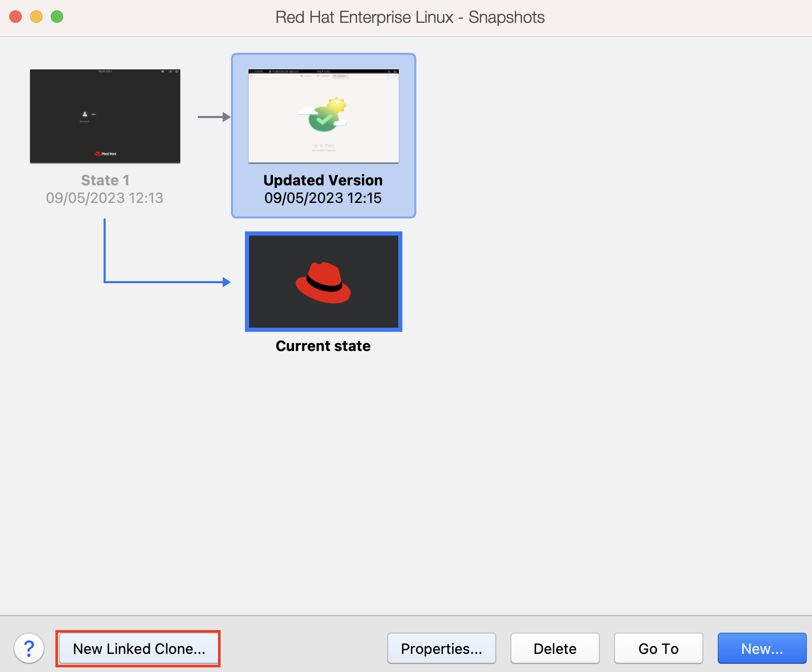Image resolution: width=812 pixels, height=672 pixels.
Task: Zoom the window with the green button
Action: point(57,17)
